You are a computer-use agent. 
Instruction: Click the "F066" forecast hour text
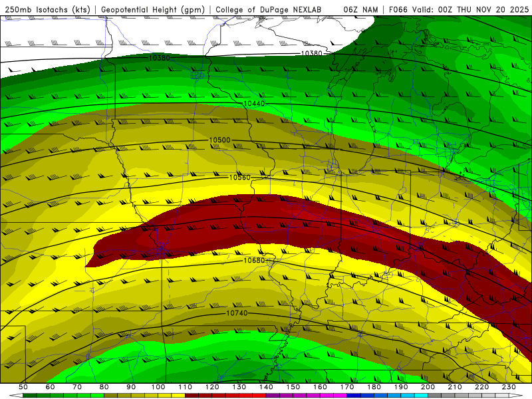398,10
